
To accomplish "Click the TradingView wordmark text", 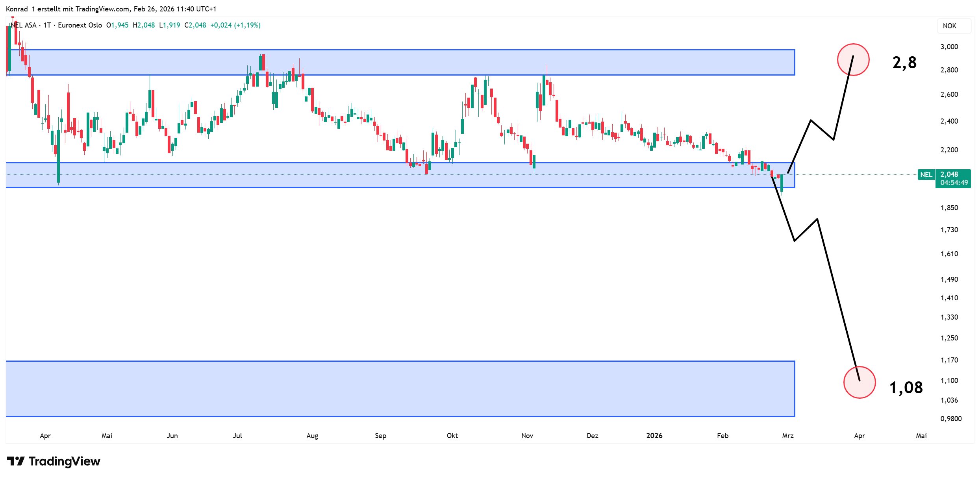I will [65, 461].
